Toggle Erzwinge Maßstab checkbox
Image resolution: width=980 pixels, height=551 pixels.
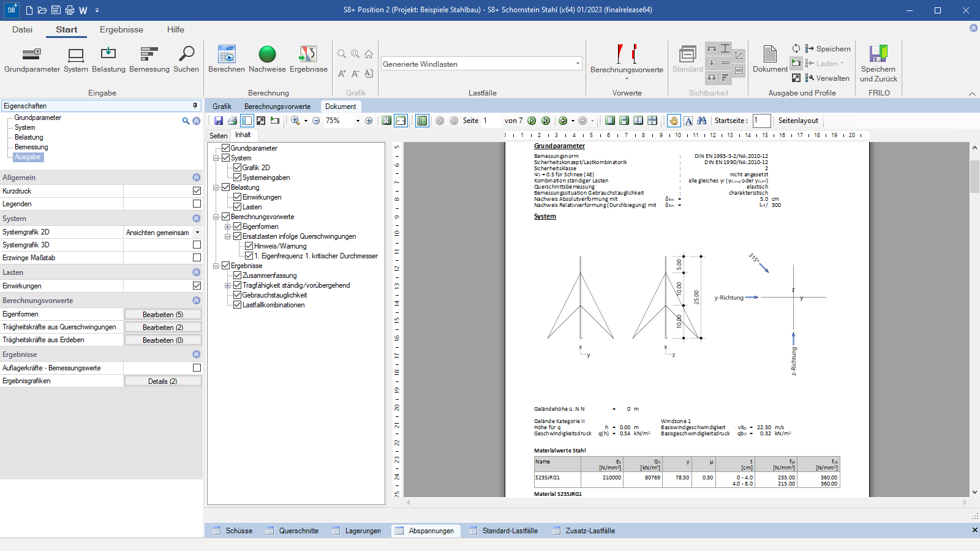point(197,258)
